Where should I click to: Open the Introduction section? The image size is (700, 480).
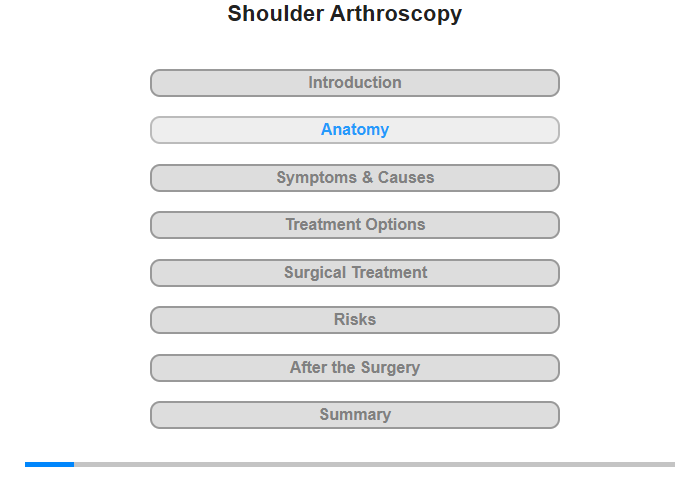354,83
